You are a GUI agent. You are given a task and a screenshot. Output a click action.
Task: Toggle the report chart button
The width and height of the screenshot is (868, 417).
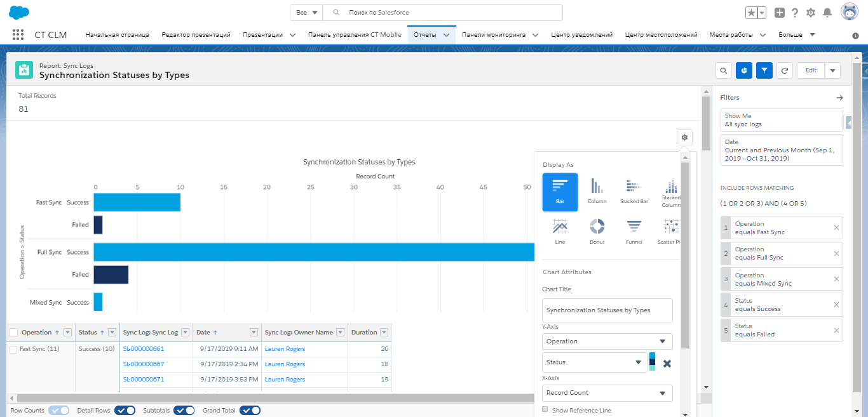point(744,70)
